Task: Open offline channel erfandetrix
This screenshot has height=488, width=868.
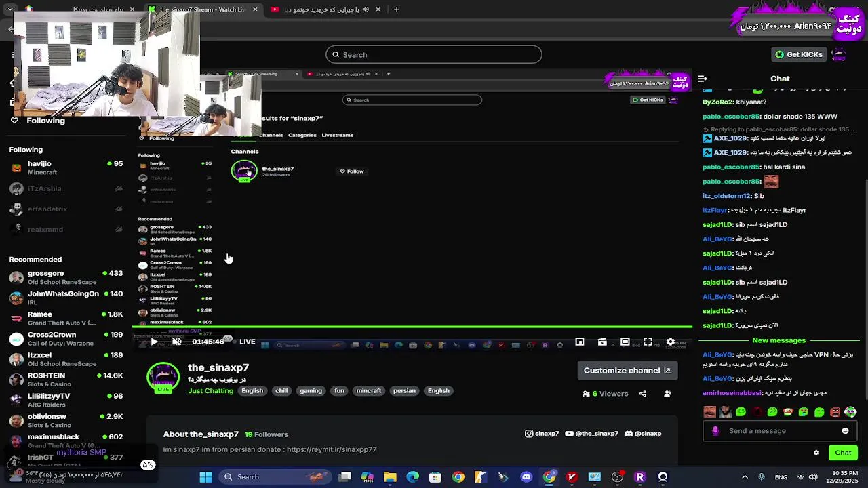Action: pos(66,209)
